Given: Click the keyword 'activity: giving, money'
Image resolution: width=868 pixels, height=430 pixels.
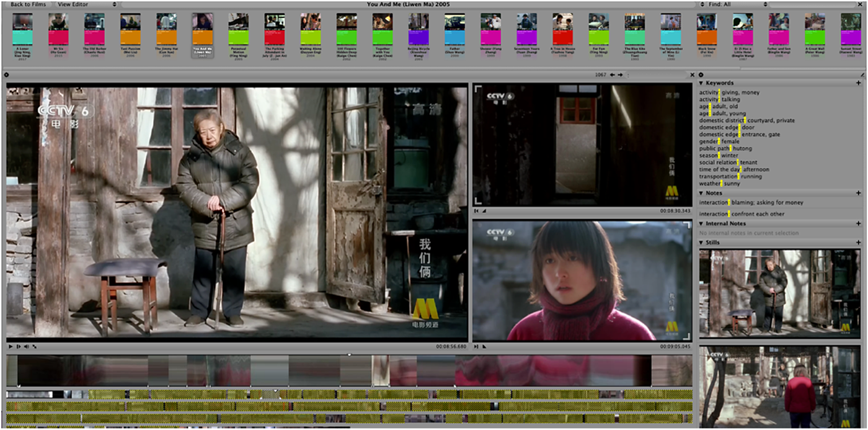Looking at the screenshot, I should [x=729, y=92].
